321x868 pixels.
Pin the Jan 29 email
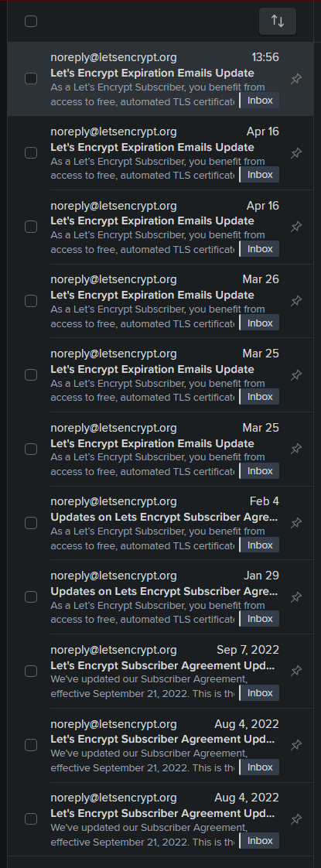coord(296,596)
